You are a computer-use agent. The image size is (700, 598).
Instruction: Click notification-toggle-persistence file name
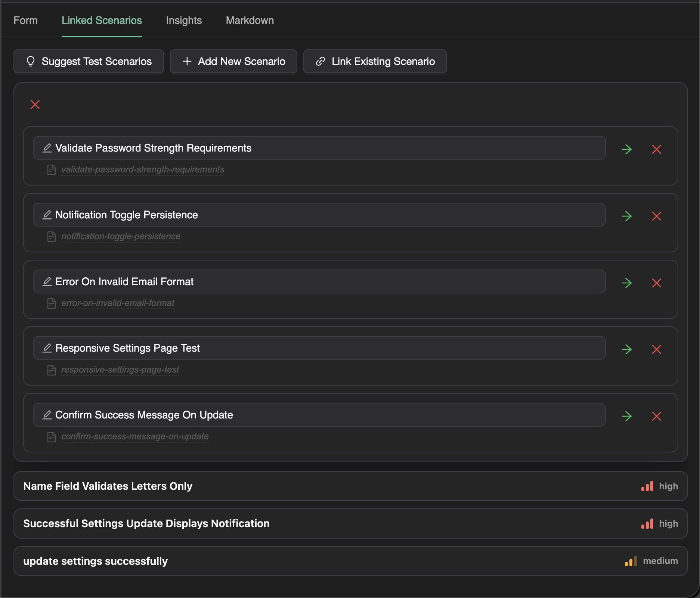coord(121,237)
